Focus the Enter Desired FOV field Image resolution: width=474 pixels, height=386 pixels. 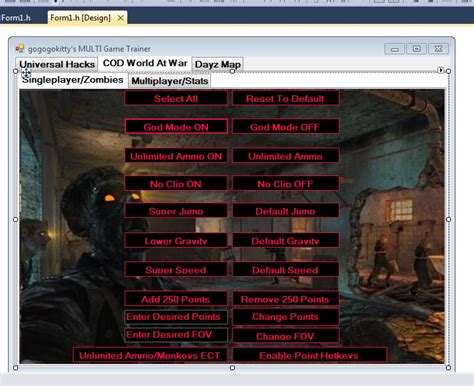tap(176, 335)
